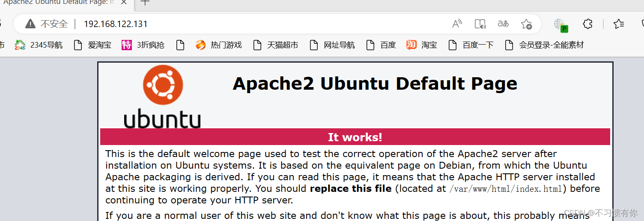Screen dimensions: 644x221
Task: Open the Extensions puzzle piece icon
Action: coord(588,24)
